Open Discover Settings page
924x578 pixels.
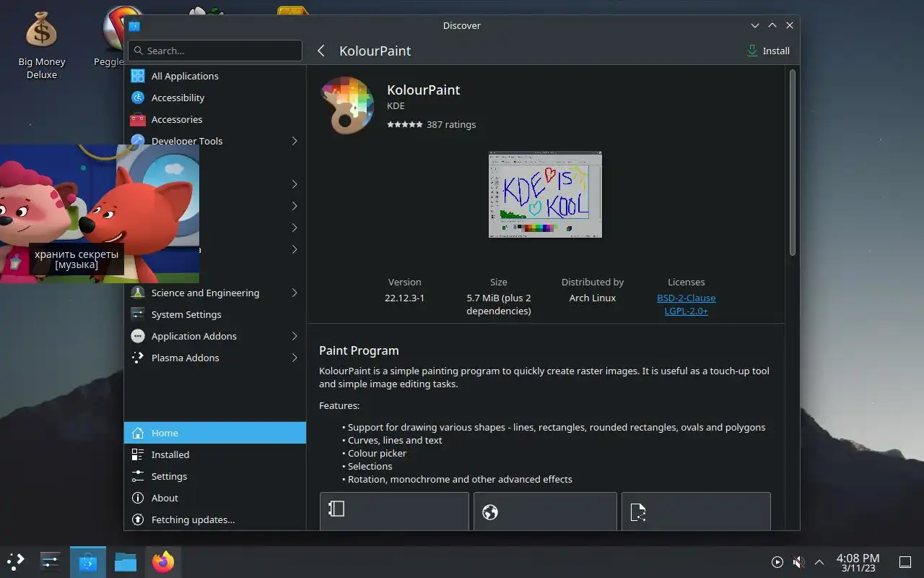click(215, 476)
